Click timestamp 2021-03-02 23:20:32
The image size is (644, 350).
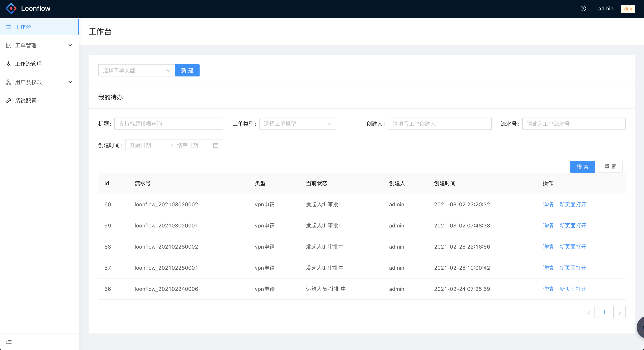pos(462,204)
